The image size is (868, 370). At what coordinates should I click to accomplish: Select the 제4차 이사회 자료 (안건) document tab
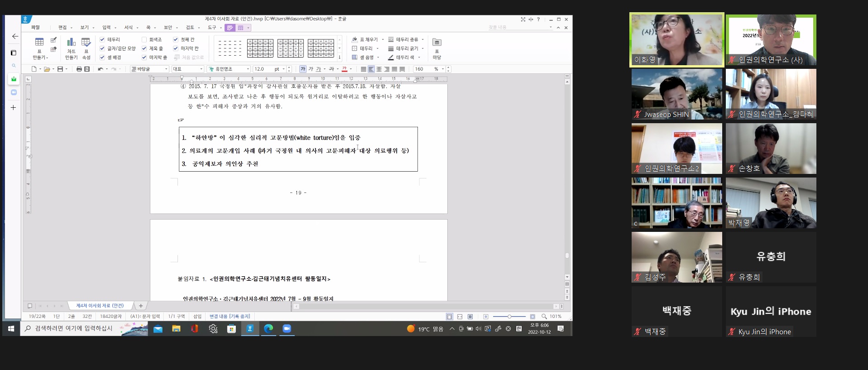pos(100,306)
